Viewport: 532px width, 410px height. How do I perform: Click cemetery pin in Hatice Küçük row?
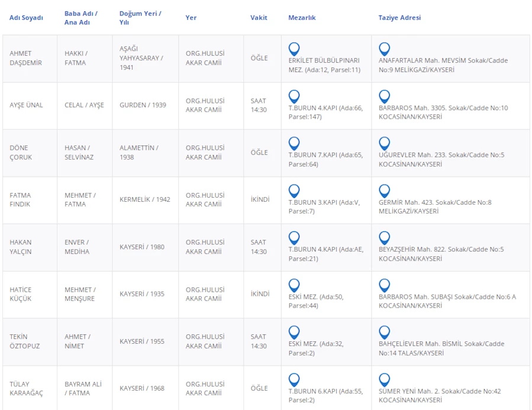(294, 285)
